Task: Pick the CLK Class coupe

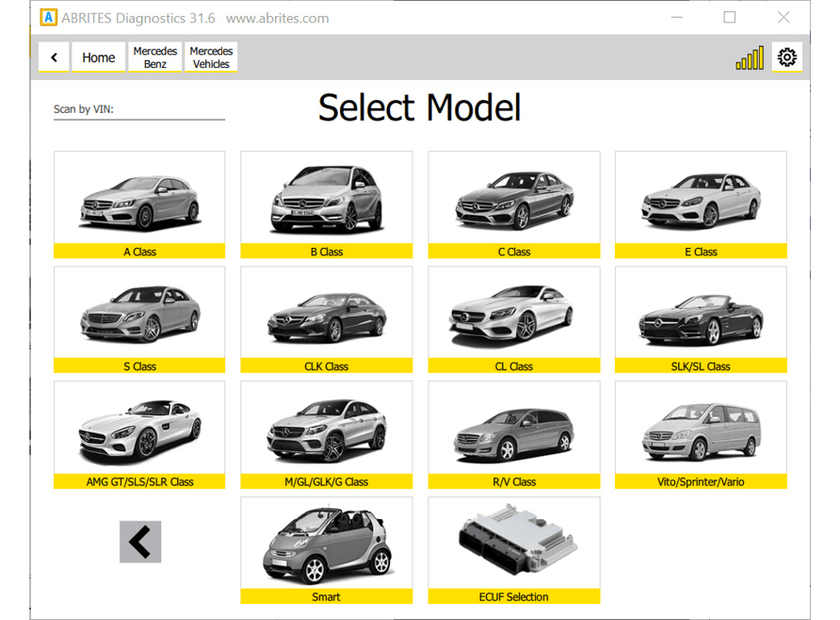Action: (326, 318)
